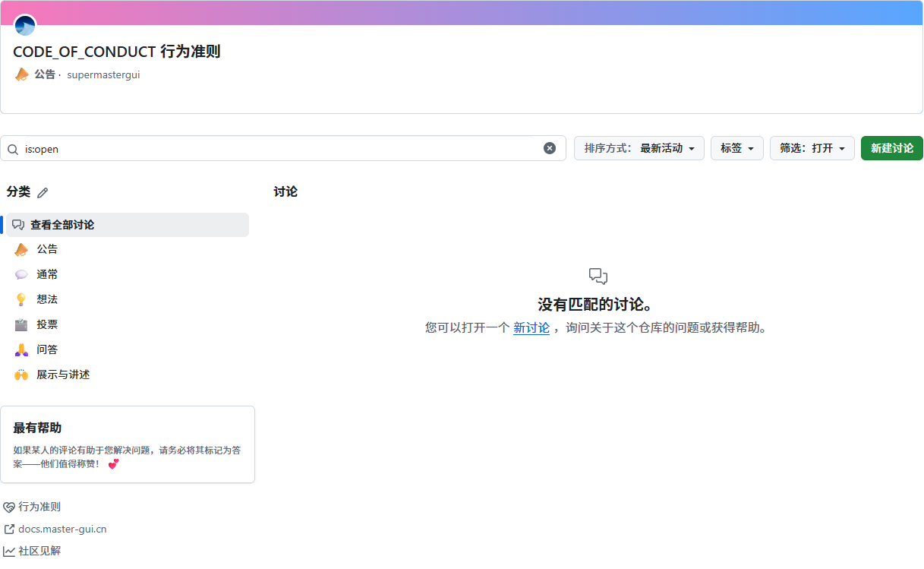Click the magnifier search icon

click(13, 149)
